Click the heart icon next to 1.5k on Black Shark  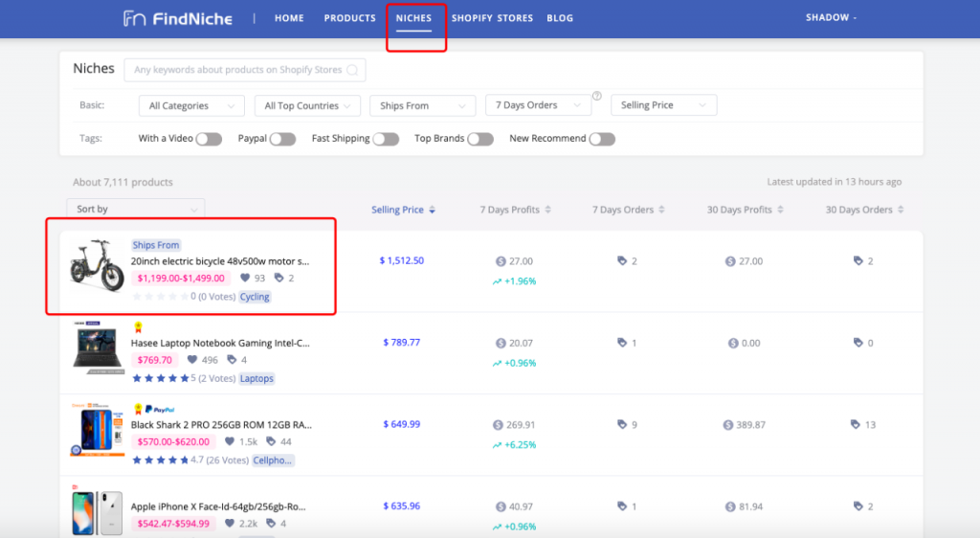(230, 441)
